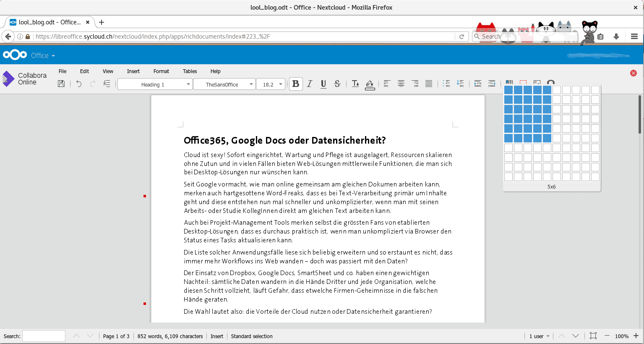Click the Save document icon

[x=61, y=84]
